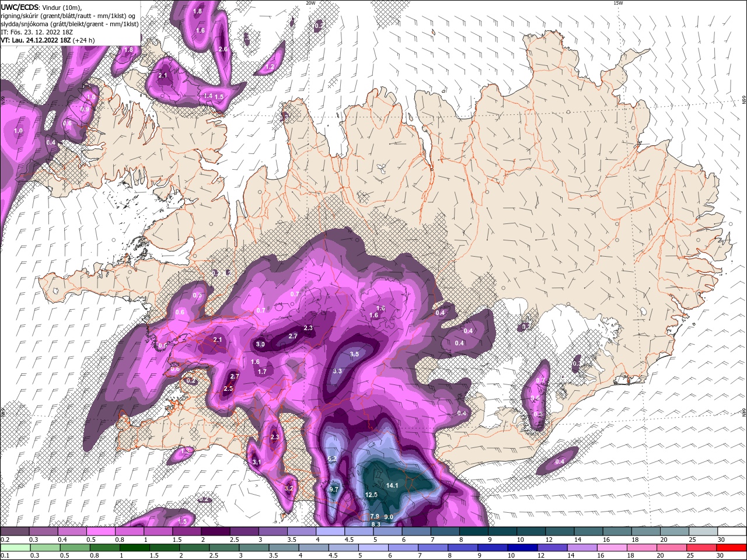Select the 0.5 bright pink swatch in upper scale
Image resolution: width=747 pixels, height=560 pixels.
(100, 531)
